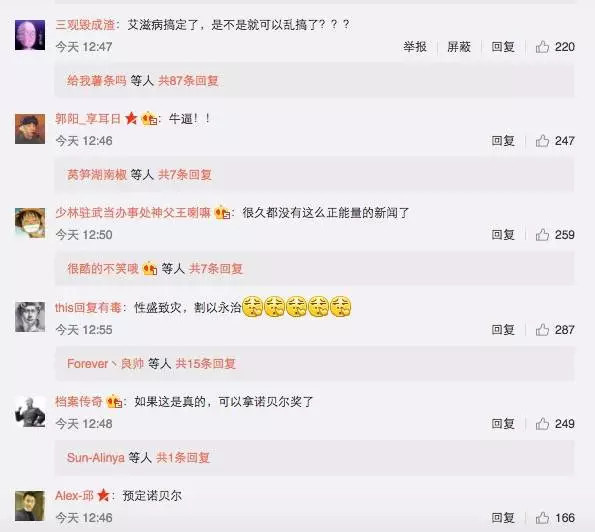Open user profile 给我薯条吗

(96, 80)
